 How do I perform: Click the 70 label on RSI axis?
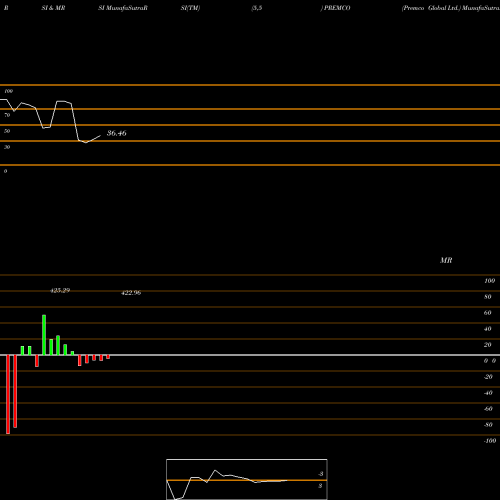click(7, 115)
